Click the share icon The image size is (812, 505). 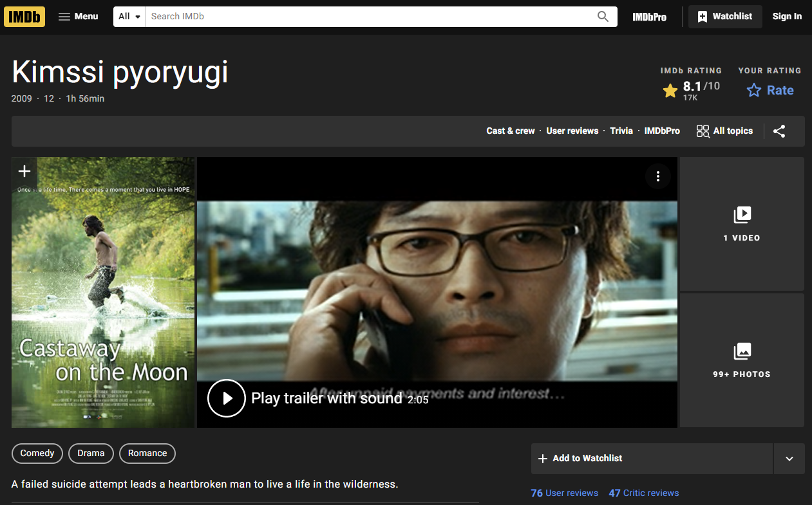point(779,131)
